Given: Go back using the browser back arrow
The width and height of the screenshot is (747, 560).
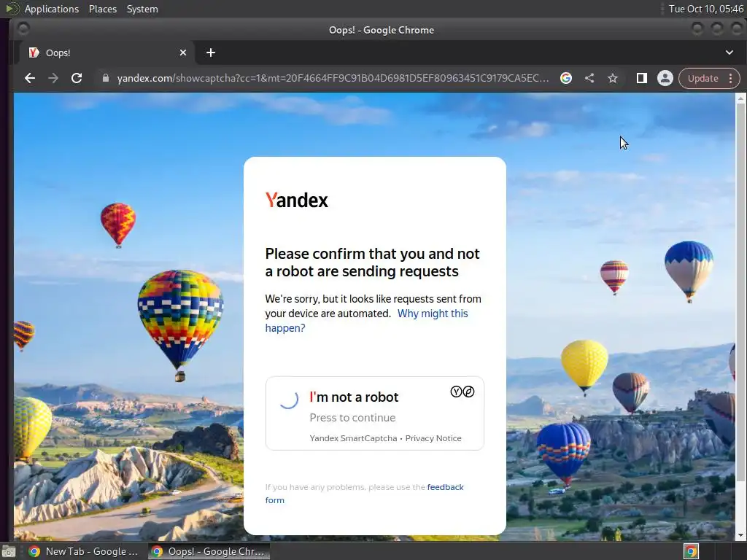Looking at the screenshot, I should [29, 78].
